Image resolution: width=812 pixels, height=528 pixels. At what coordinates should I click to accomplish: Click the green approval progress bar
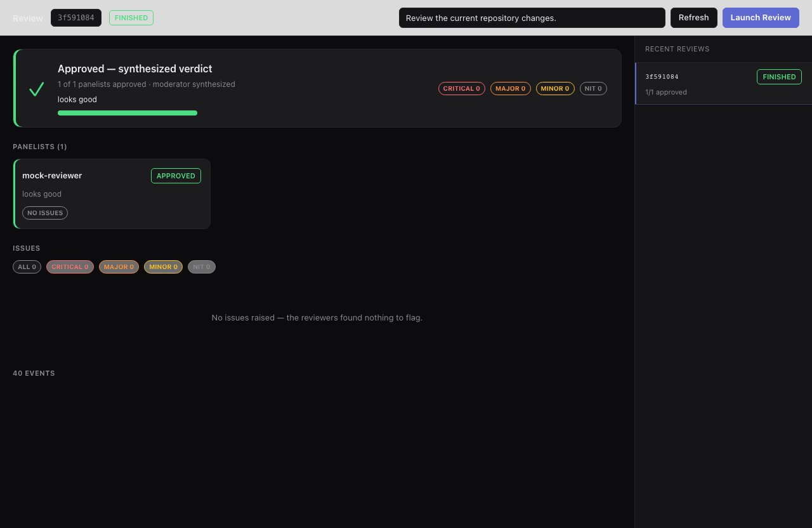click(x=128, y=113)
